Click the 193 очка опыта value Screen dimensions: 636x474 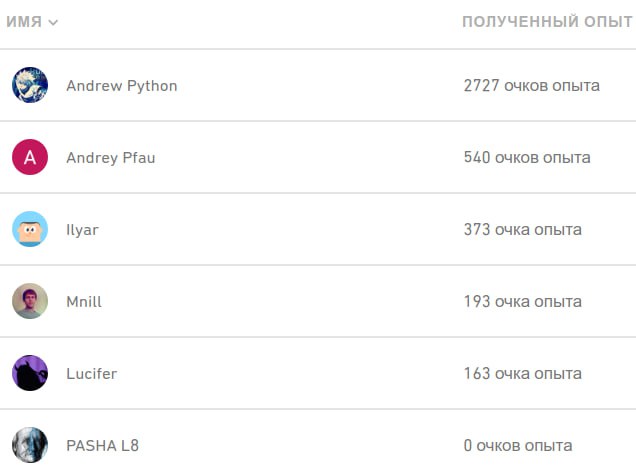tap(522, 302)
